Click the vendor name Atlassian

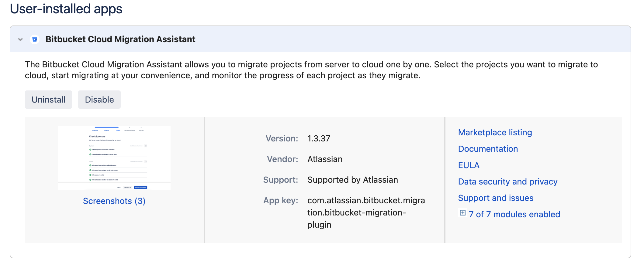[325, 159]
